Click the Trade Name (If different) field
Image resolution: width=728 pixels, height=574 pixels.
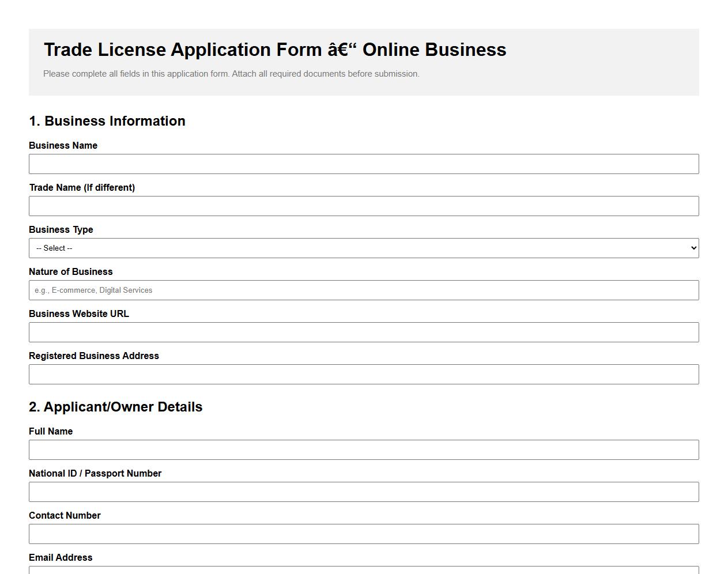[x=364, y=206]
